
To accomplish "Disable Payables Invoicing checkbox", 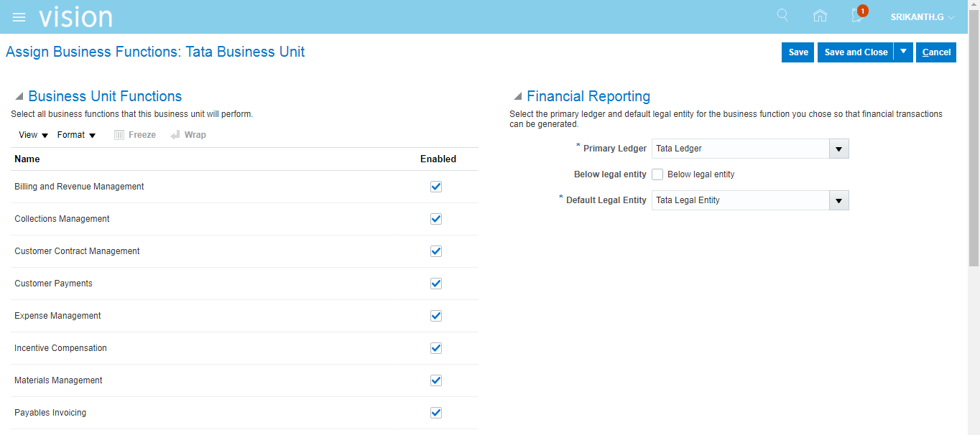I will pyautogui.click(x=435, y=413).
